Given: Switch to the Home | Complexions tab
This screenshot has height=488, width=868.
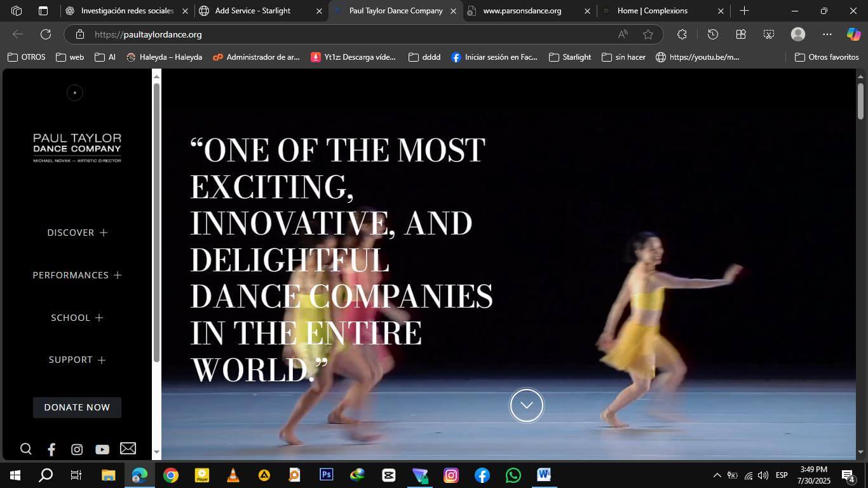Looking at the screenshot, I should (652, 11).
